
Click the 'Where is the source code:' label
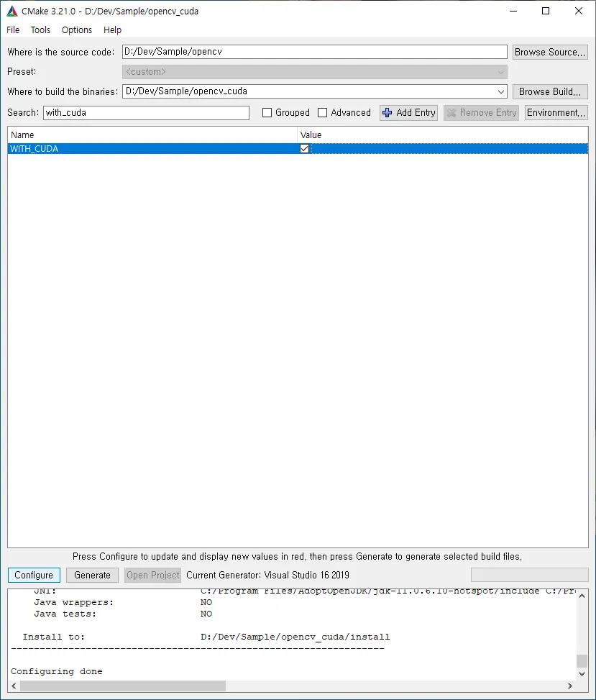tap(60, 53)
